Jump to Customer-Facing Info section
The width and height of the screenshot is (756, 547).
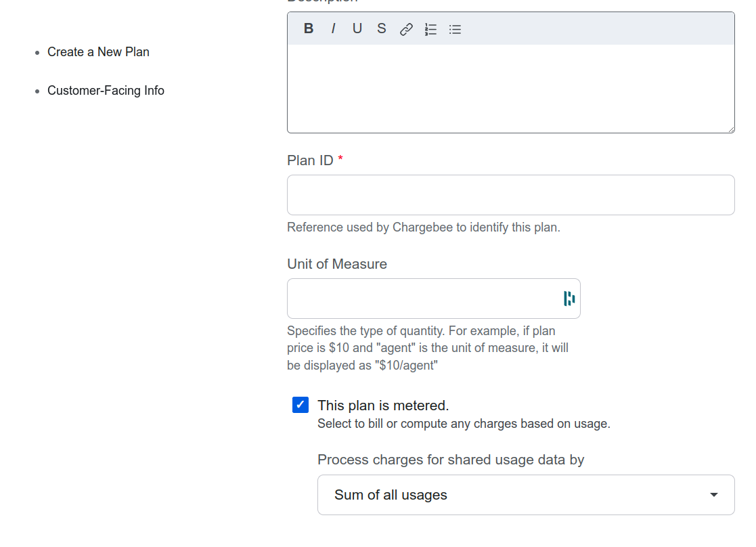(x=106, y=91)
